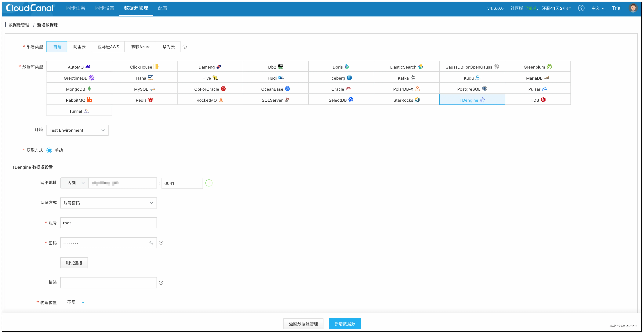Click the help icon beside password field
Image resolution: width=644 pixels, height=334 pixels.
(x=161, y=243)
